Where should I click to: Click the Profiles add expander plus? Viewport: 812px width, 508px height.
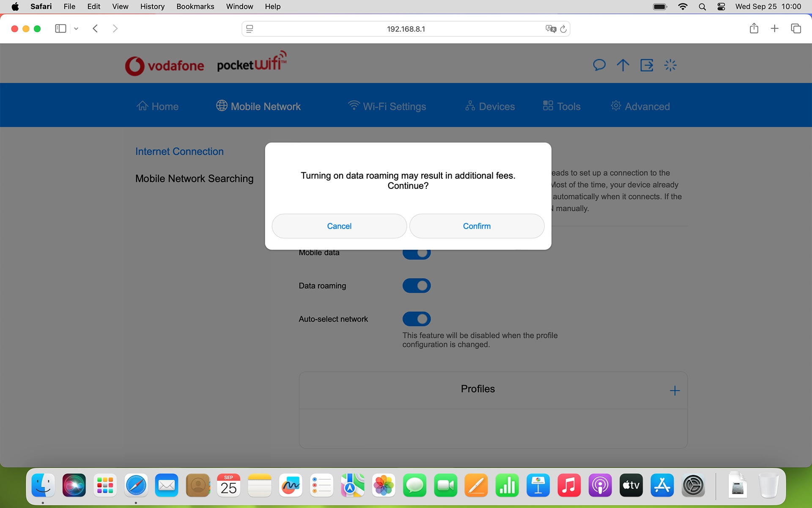click(x=675, y=390)
